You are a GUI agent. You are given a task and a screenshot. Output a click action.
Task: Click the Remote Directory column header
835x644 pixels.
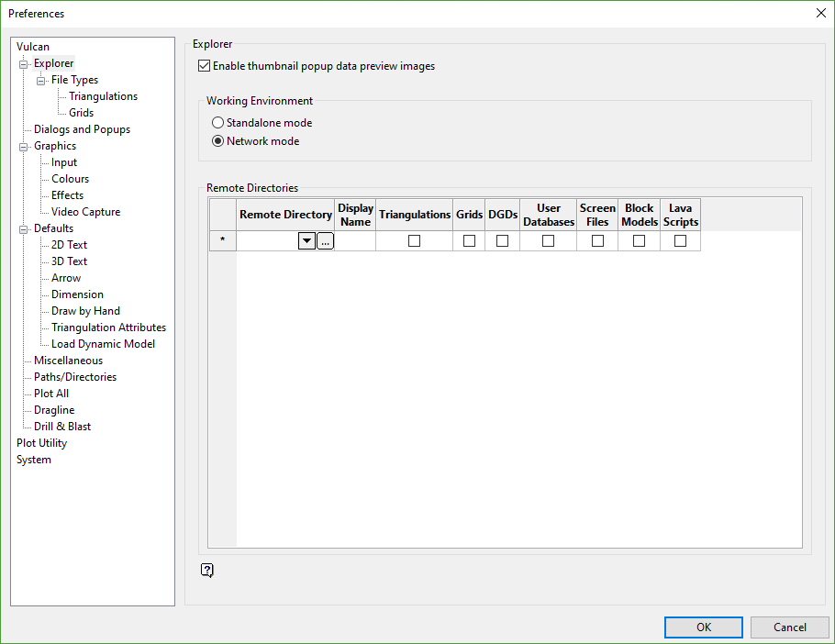285,215
